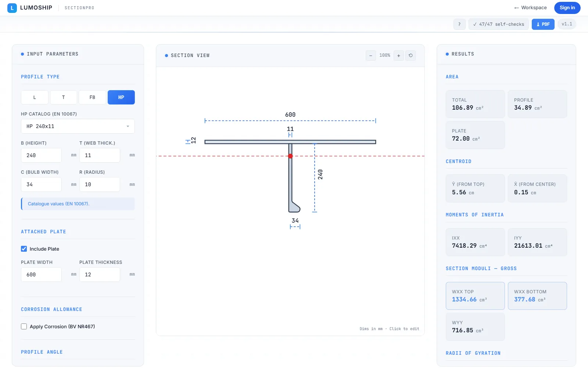This screenshot has width=588, height=368.
Task: Click the 34 bulb width dimension label
Action: tap(295, 221)
